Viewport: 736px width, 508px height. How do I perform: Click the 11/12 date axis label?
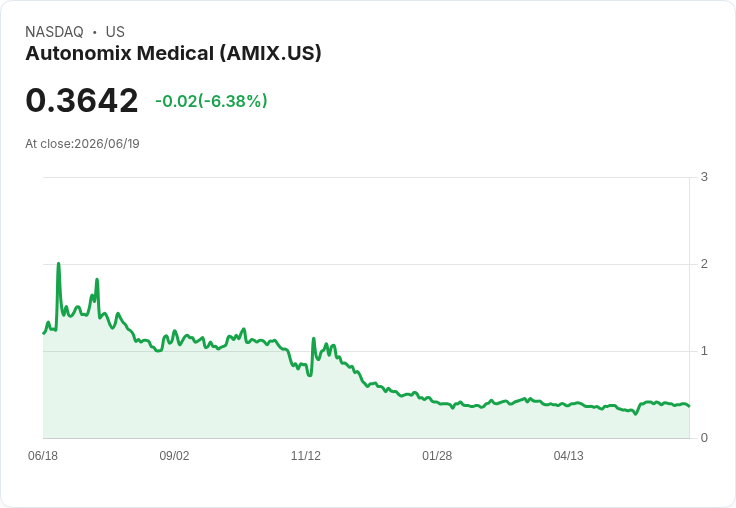pyautogui.click(x=306, y=455)
